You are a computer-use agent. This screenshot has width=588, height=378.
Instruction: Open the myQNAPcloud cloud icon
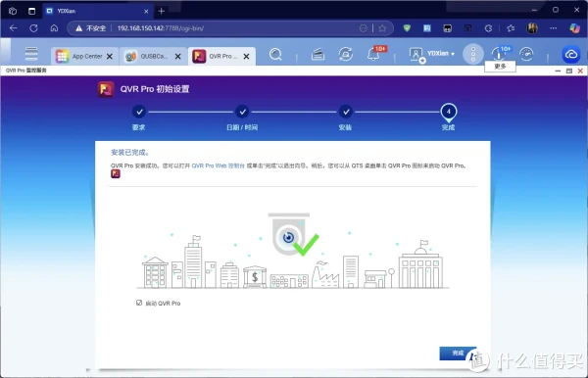point(570,55)
